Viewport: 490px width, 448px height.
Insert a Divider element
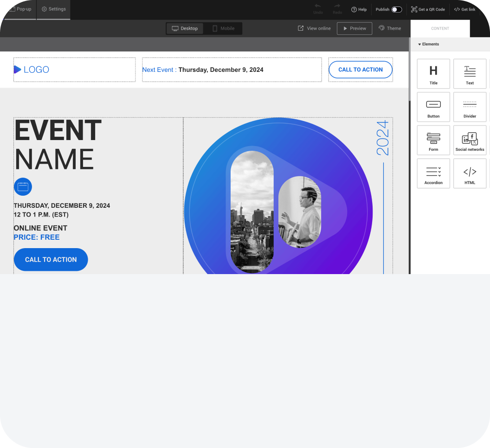point(470,107)
